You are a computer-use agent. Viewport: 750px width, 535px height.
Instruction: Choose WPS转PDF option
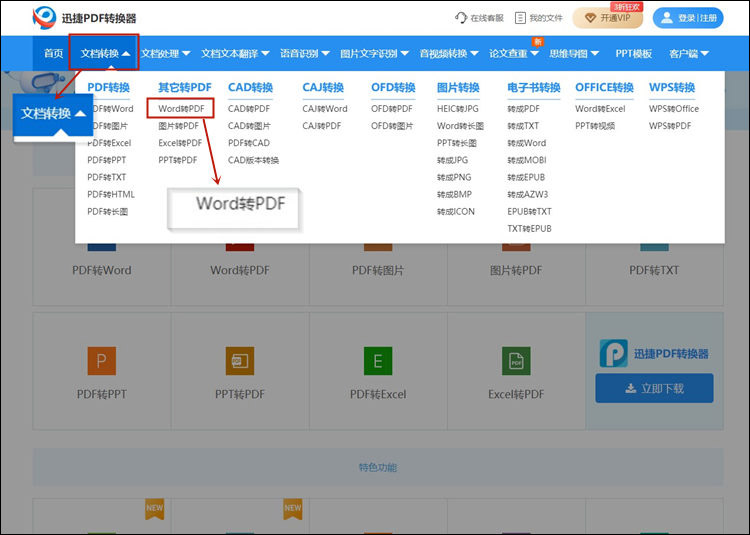point(670,126)
